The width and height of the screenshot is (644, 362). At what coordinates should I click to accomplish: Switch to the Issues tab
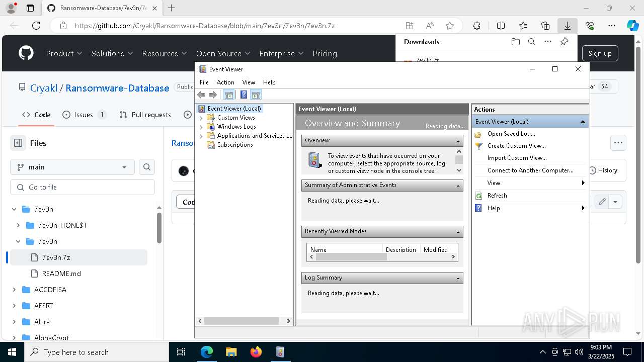[84, 115]
